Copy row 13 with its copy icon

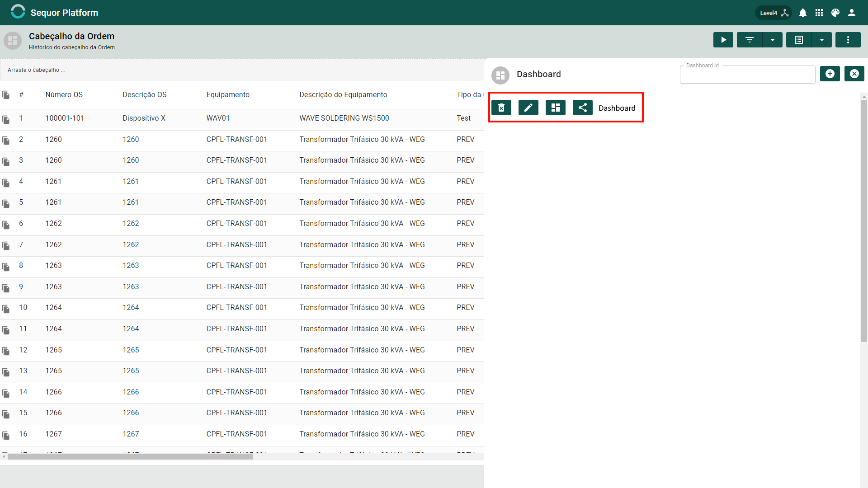pos(6,372)
